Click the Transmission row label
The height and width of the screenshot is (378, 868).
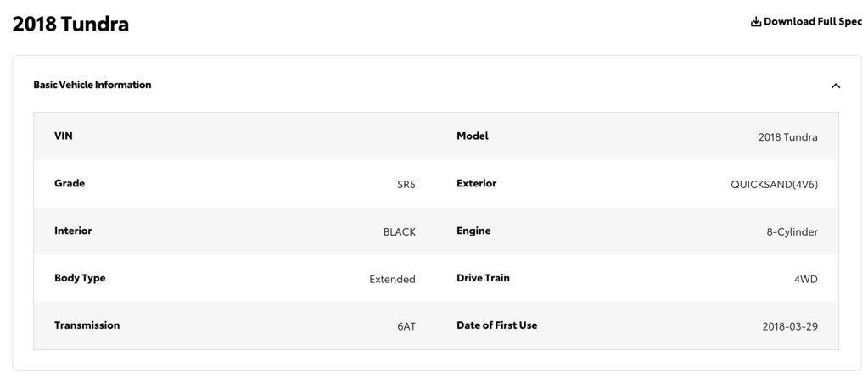pyautogui.click(x=87, y=325)
